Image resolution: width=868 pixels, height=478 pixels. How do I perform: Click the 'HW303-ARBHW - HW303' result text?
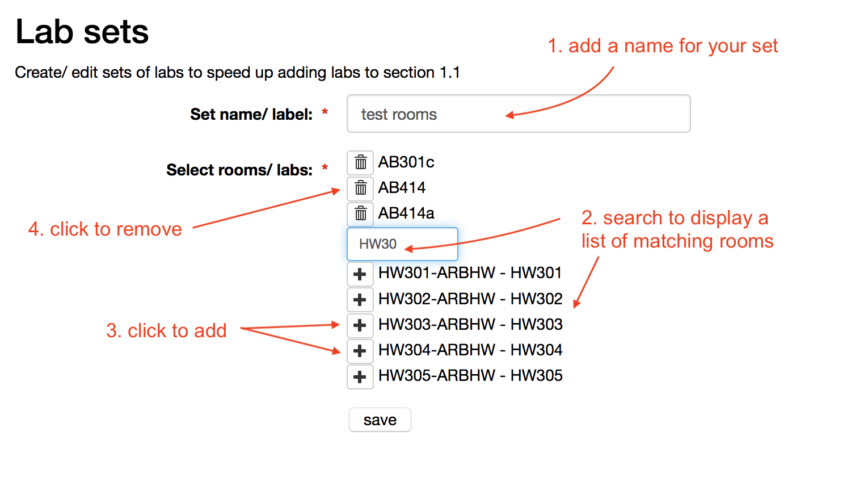470,324
